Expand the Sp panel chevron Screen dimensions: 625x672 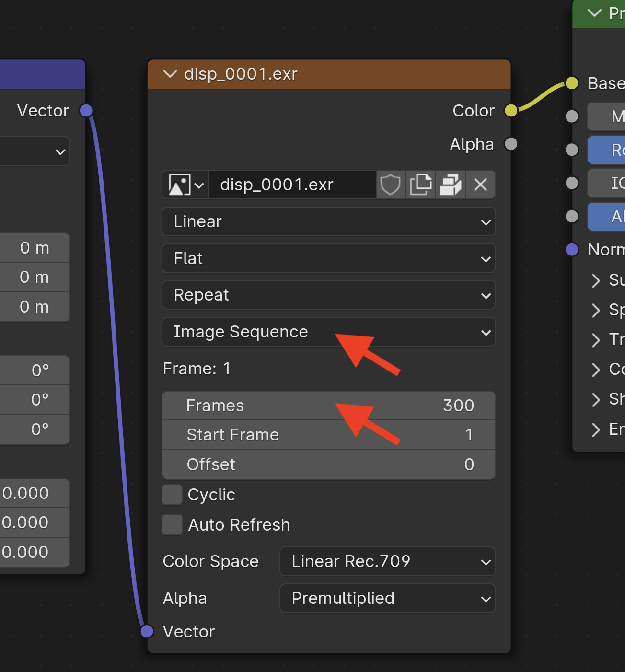coord(596,310)
